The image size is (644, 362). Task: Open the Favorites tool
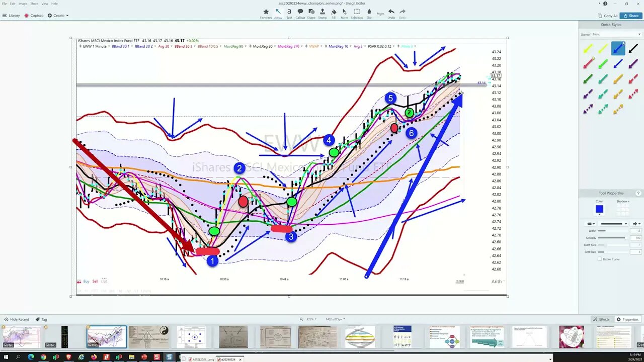tap(266, 14)
